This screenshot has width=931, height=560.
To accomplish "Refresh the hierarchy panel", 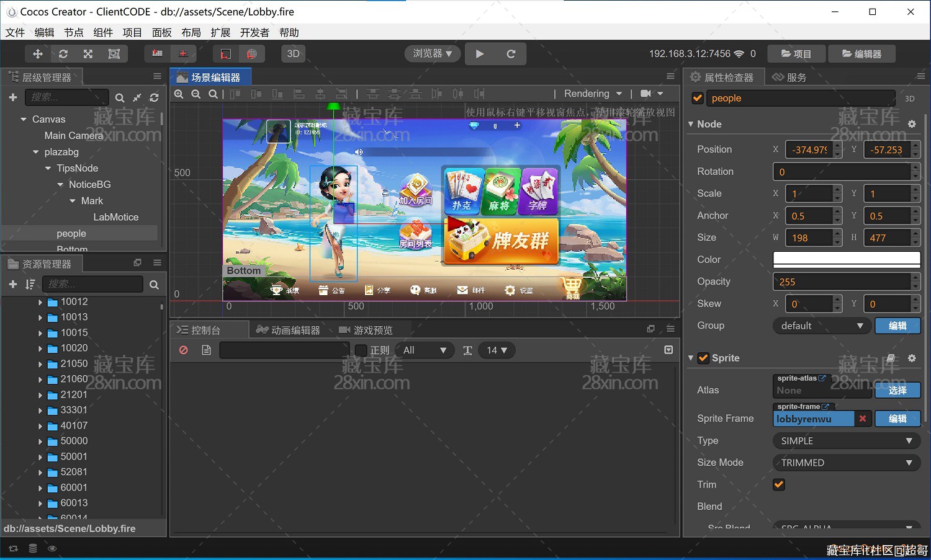I will tap(154, 97).
